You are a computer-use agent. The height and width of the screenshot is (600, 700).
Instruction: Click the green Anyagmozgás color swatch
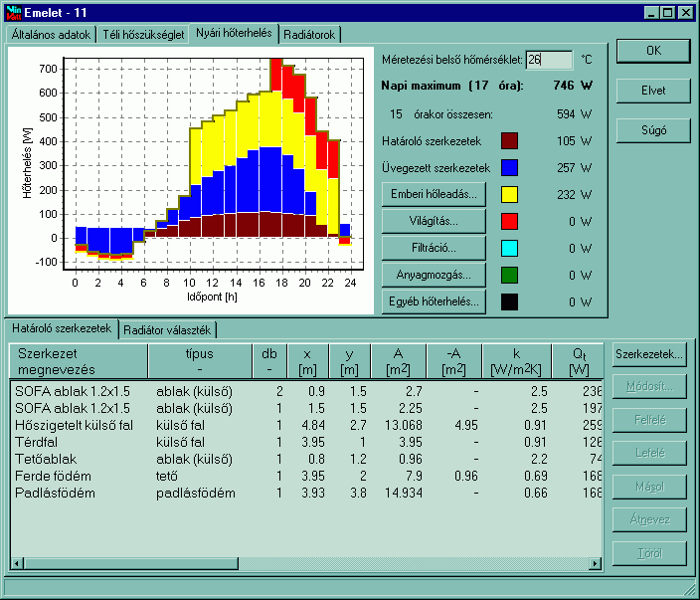coord(509,275)
